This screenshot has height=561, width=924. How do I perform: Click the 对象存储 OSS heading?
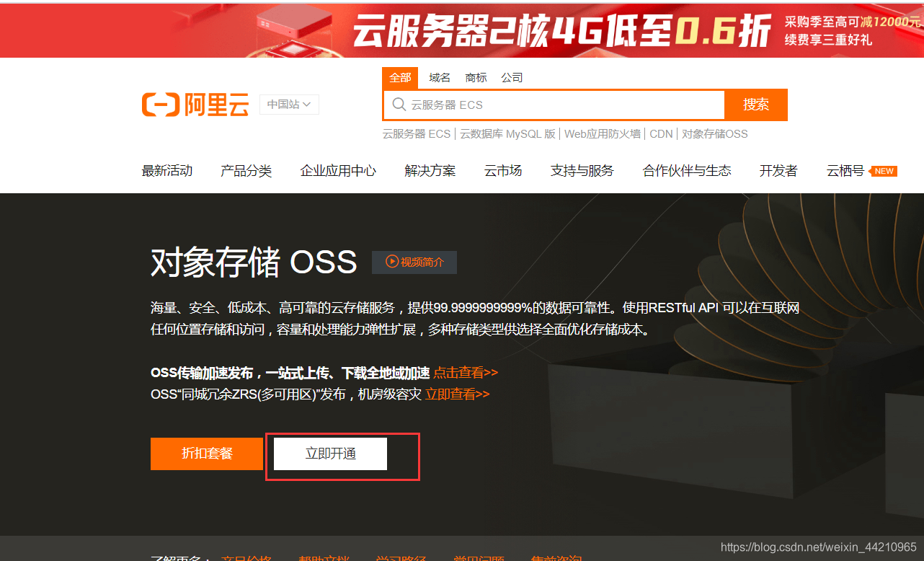(x=254, y=262)
